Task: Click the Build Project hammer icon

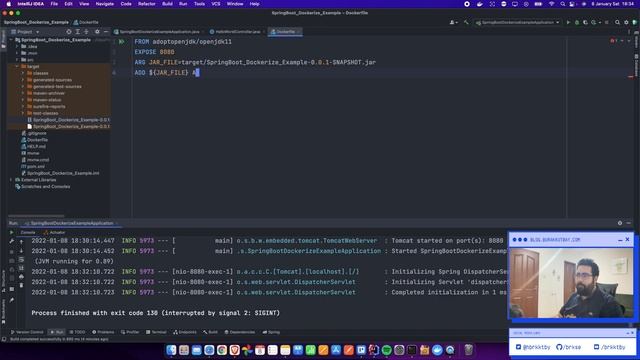Action: click(x=466, y=22)
